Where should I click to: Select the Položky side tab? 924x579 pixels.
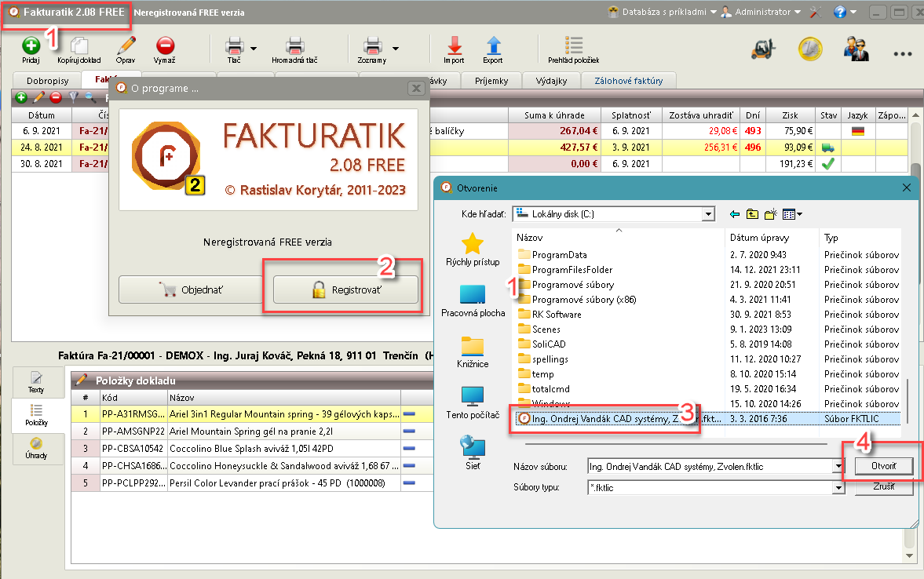pos(36,415)
